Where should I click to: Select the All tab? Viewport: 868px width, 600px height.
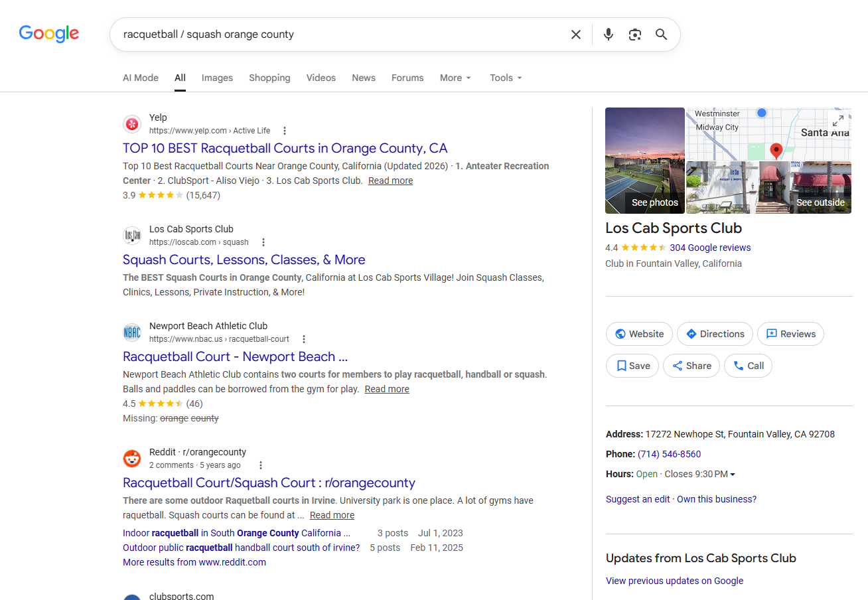coord(180,78)
